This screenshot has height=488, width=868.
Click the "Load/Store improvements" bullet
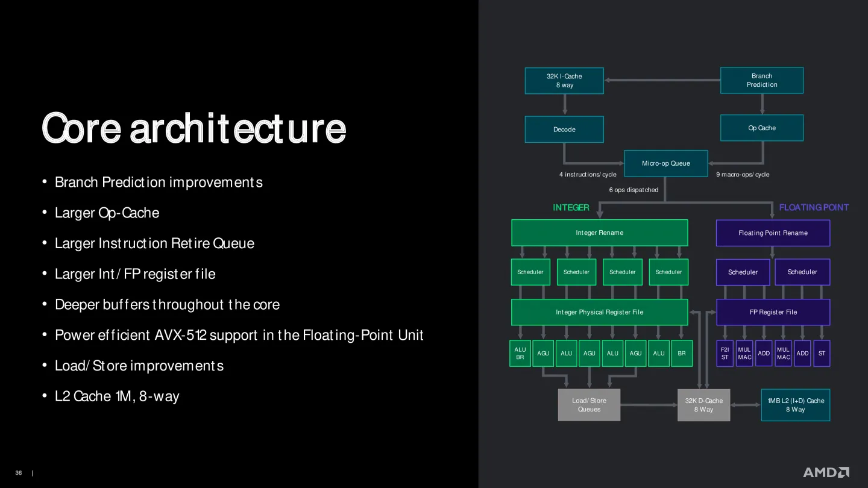pyautogui.click(x=139, y=366)
